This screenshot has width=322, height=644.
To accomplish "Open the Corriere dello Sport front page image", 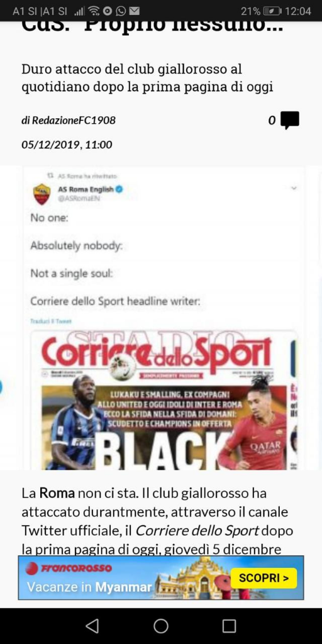I will pyautogui.click(x=164, y=400).
